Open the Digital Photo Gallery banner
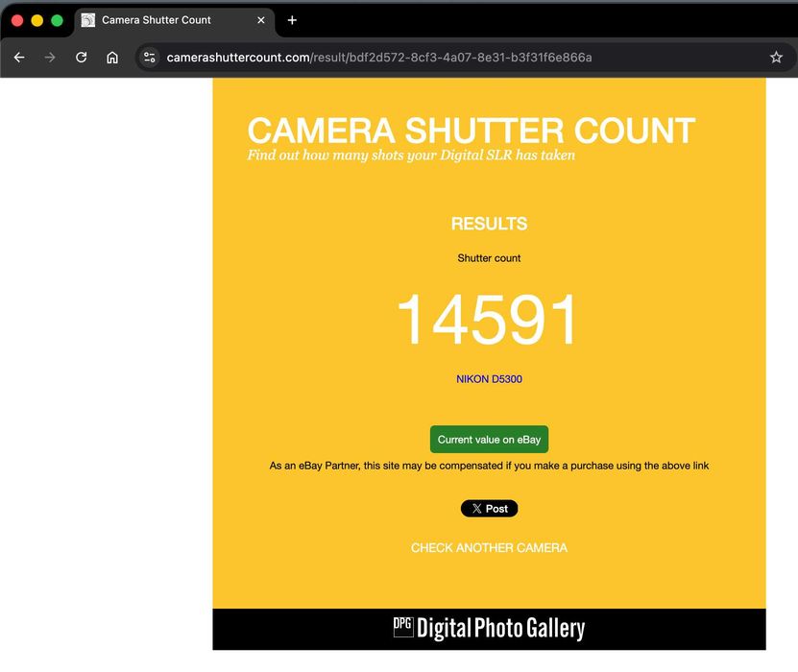The width and height of the screenshot is (798, 672). 489,629
